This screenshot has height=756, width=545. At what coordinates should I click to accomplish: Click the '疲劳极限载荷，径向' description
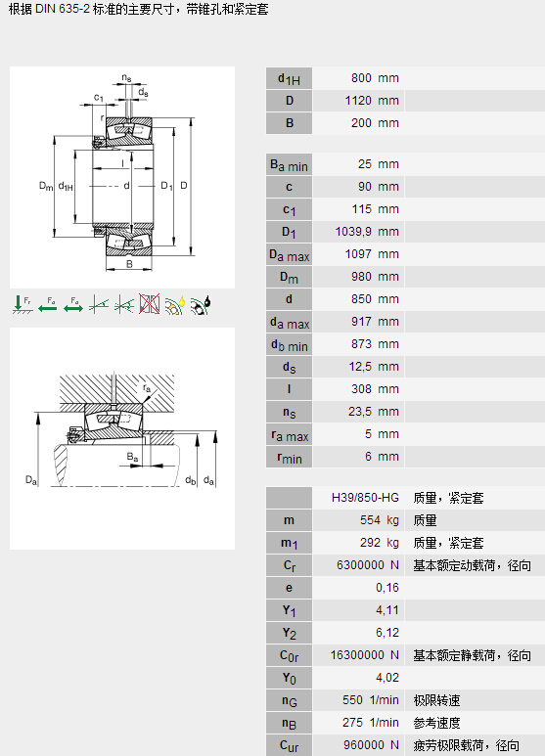click(x=466, y=745)
